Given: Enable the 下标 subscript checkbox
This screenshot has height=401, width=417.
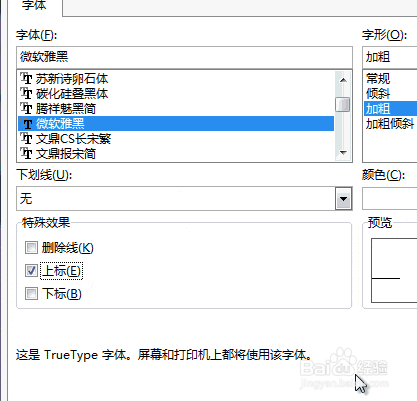Looking at the screenshot, I should click(31, 294).
